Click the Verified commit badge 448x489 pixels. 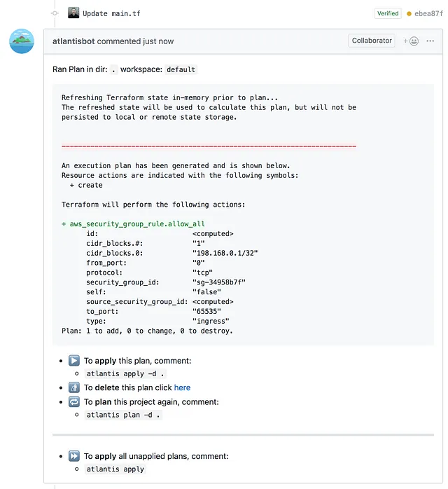pyautogui.click(x=388, y=13)
